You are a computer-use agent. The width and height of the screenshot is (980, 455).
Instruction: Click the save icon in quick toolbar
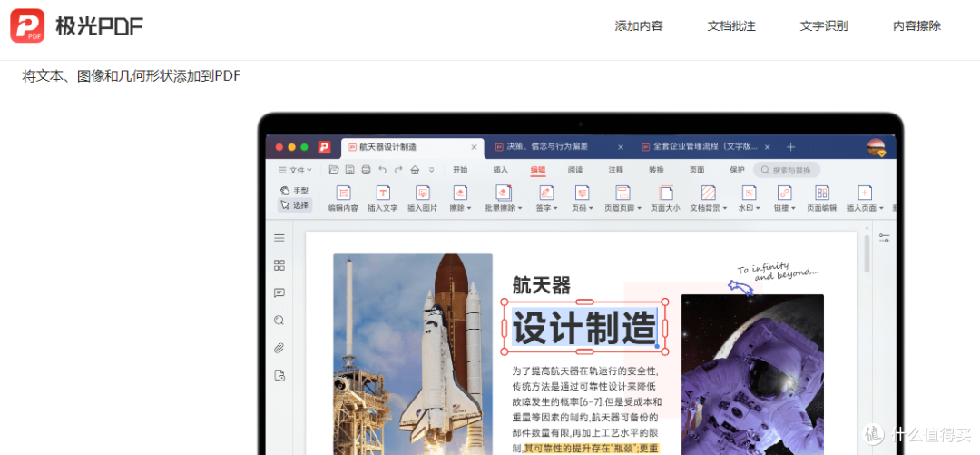[350, 170]
